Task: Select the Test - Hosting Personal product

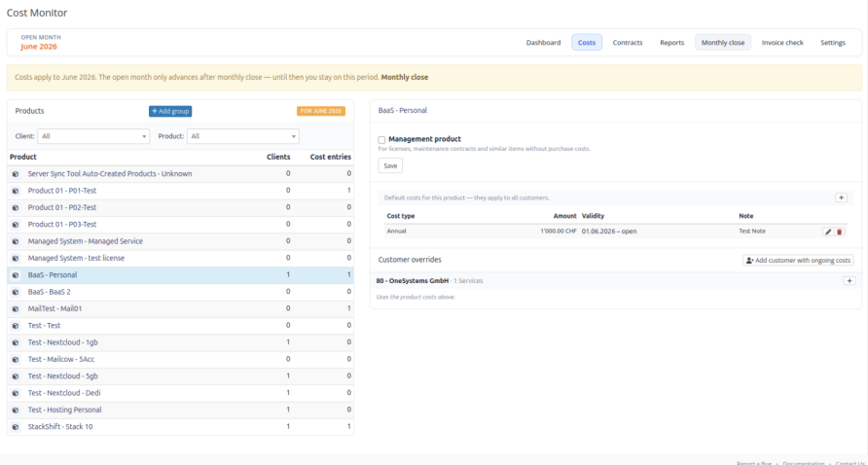Action: click(180, 411)
